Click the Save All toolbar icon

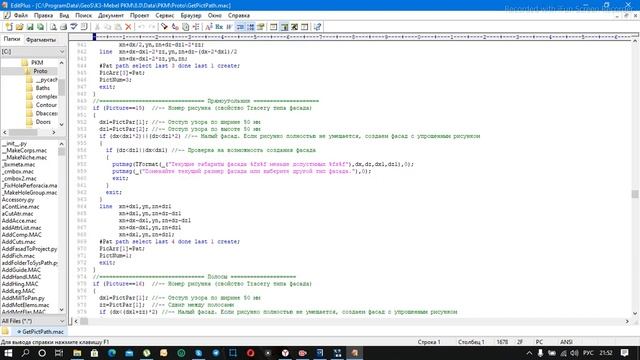click(40, 27)
